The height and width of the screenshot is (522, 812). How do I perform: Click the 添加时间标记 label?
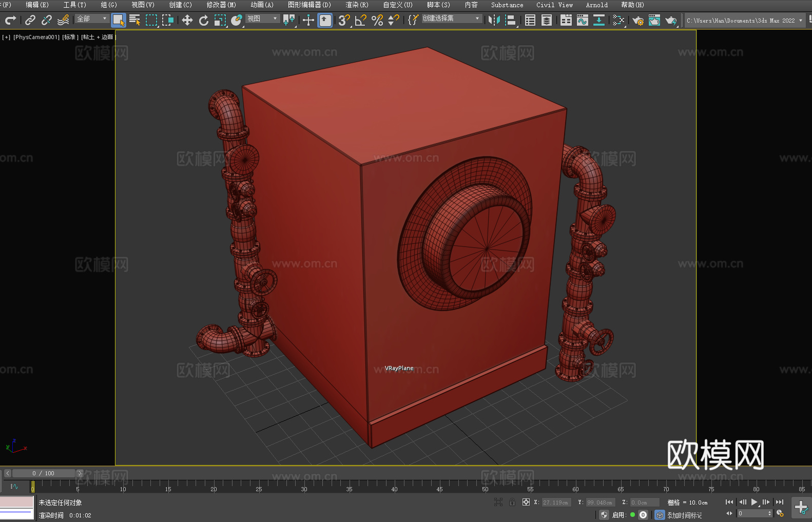(x=684, y=515)
